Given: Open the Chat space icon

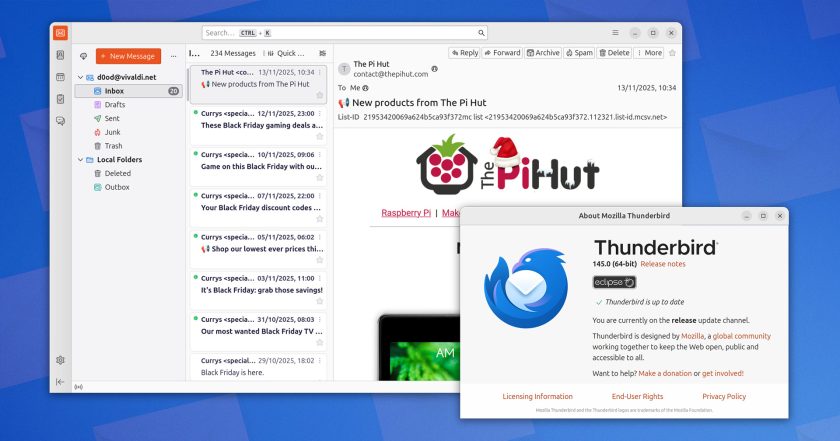Looking at the screenshot, I should tap(61, 121).
